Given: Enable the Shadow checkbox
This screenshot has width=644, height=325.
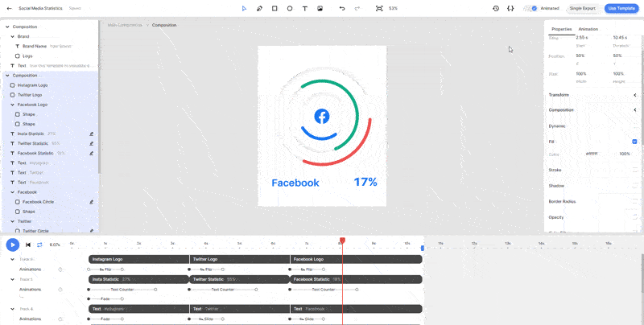Looking at the screenshot, I should 634,186.
